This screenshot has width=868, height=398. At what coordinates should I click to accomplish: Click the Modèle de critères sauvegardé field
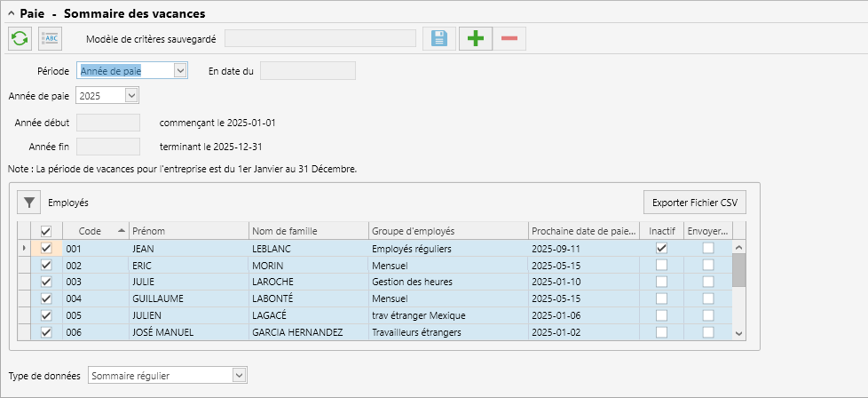click(320, 39)
